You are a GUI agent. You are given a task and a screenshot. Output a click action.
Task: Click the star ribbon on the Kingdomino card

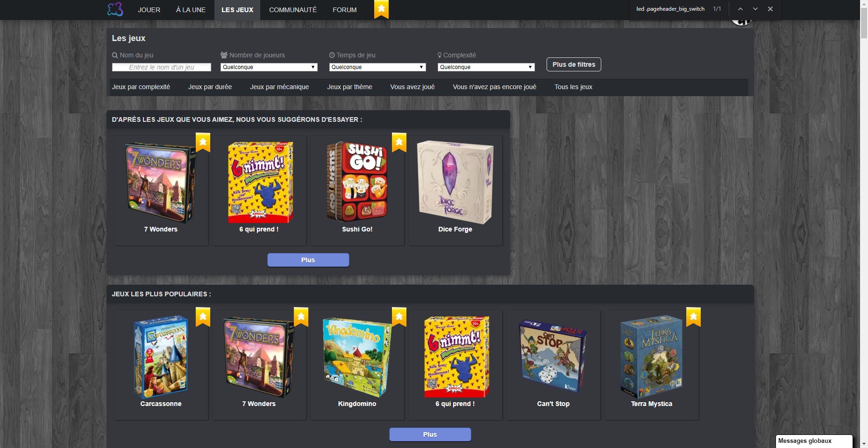[x=399, y=317]
